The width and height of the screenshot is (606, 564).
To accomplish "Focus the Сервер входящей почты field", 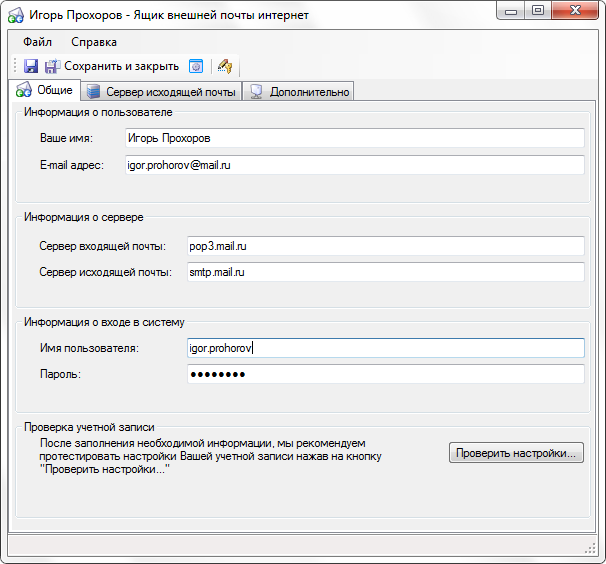I will (385, 246).
